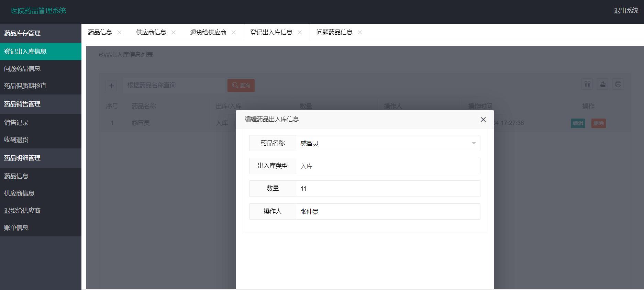Click the 序号 column header
Viewport: 644px width, 290px height.
(112, 106)
